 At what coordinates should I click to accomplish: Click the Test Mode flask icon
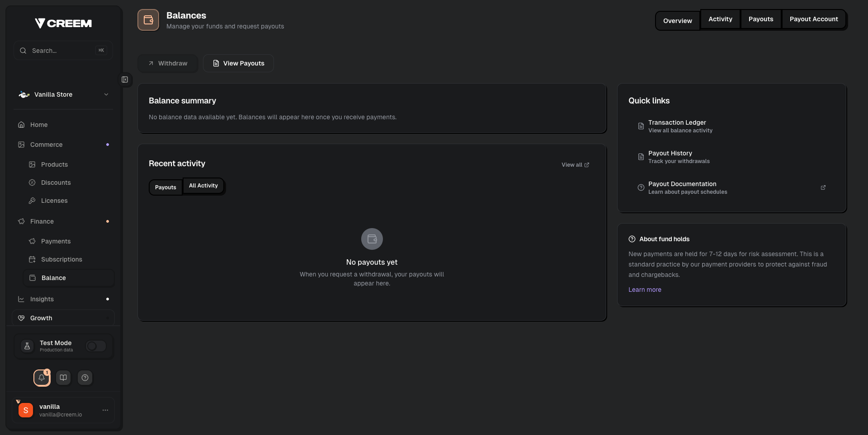point(27,346)
